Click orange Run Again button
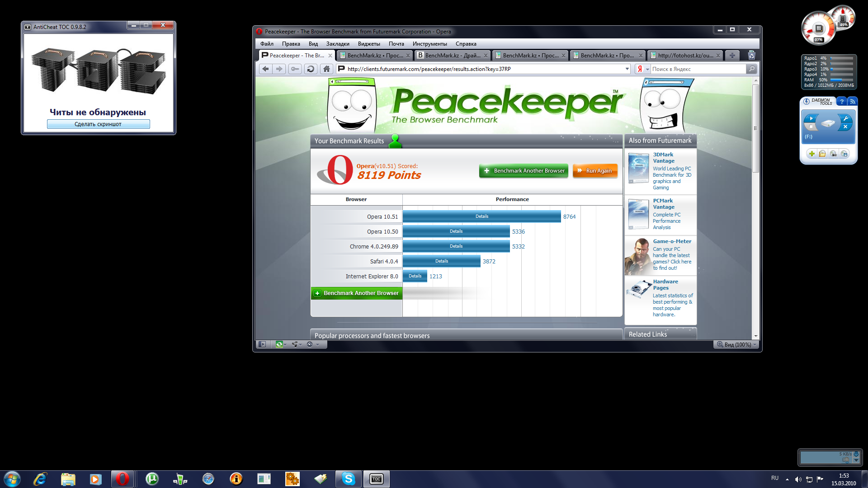 click(x=595, y=171)
